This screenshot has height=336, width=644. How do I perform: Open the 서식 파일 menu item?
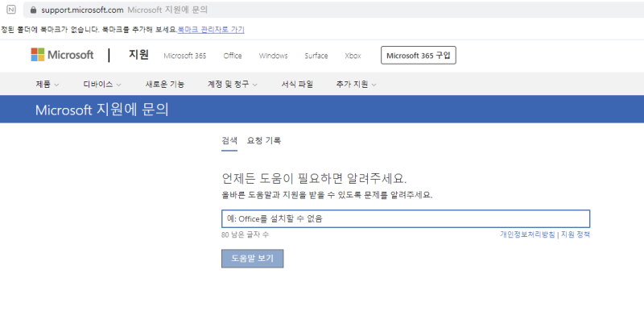click(297, 85)
